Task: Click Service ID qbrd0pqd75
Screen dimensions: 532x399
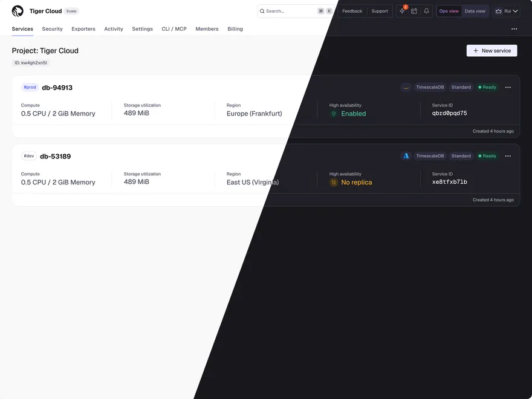Action: click(x=449, y=113)
